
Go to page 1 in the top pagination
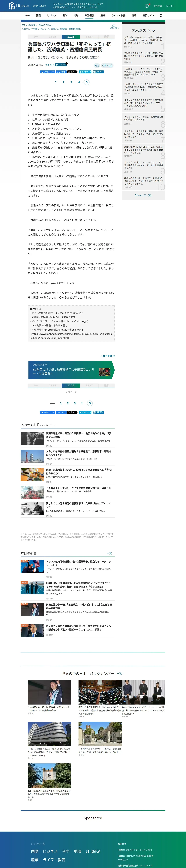click(x=56, y=82)
